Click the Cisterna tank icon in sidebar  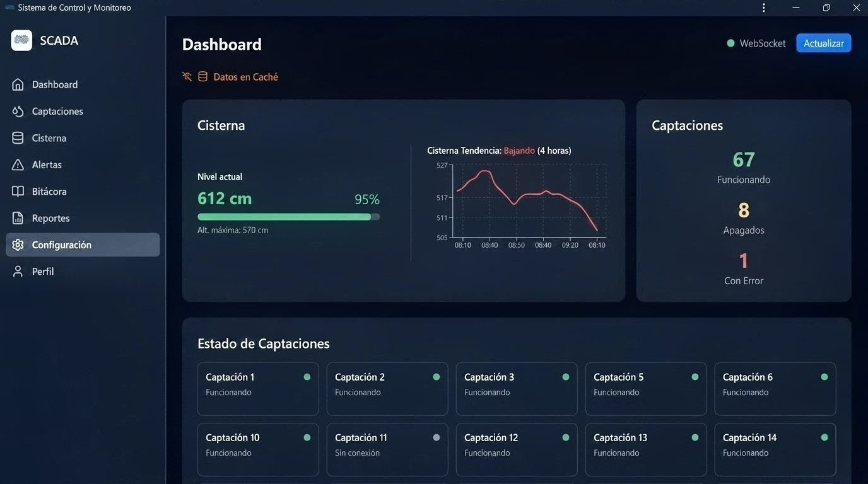click(18, 137)
